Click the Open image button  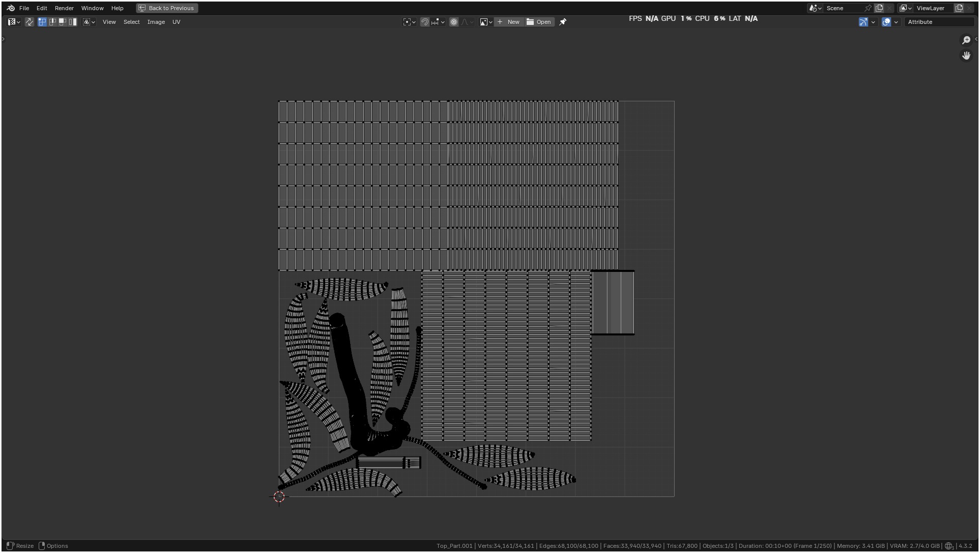pos(539,22)
